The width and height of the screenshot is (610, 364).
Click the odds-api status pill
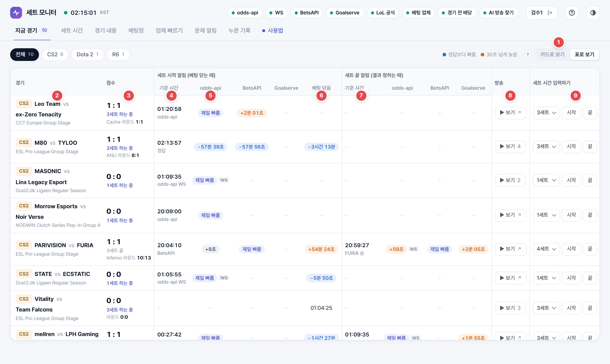245,12
